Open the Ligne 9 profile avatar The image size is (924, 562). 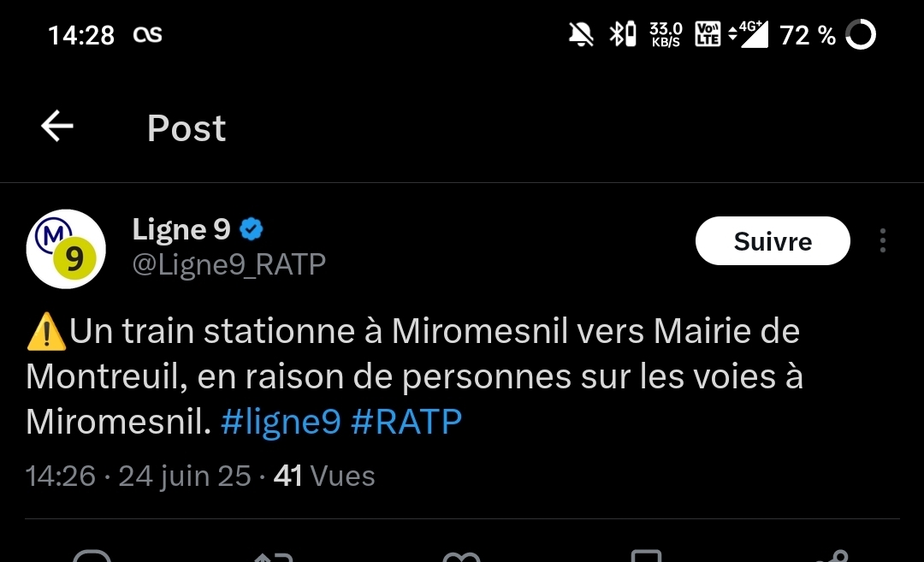[66, 249]
